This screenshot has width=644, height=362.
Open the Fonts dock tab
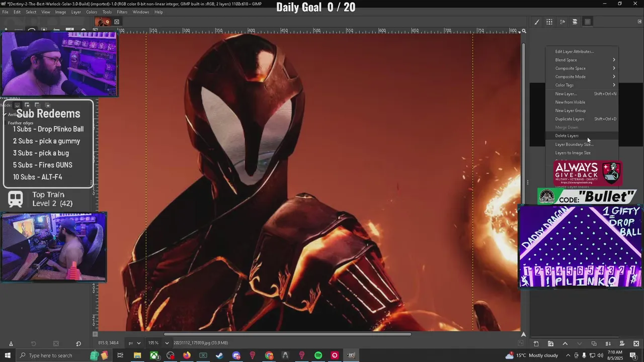coord(562,22)
